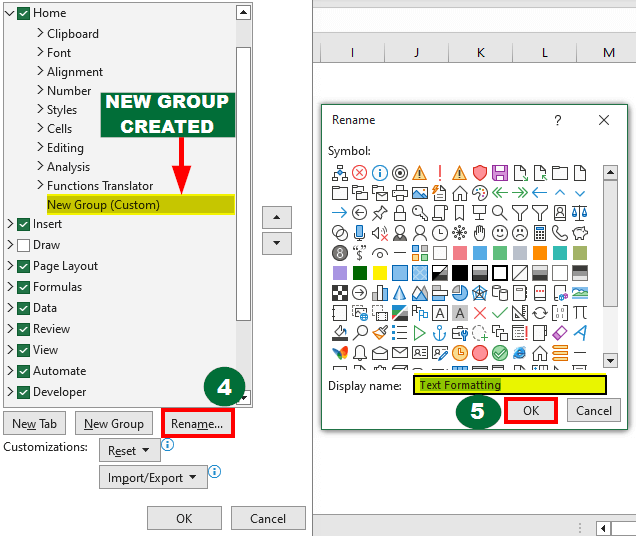
Task: Expand the Styles group
Action: [x=40, y=109]
